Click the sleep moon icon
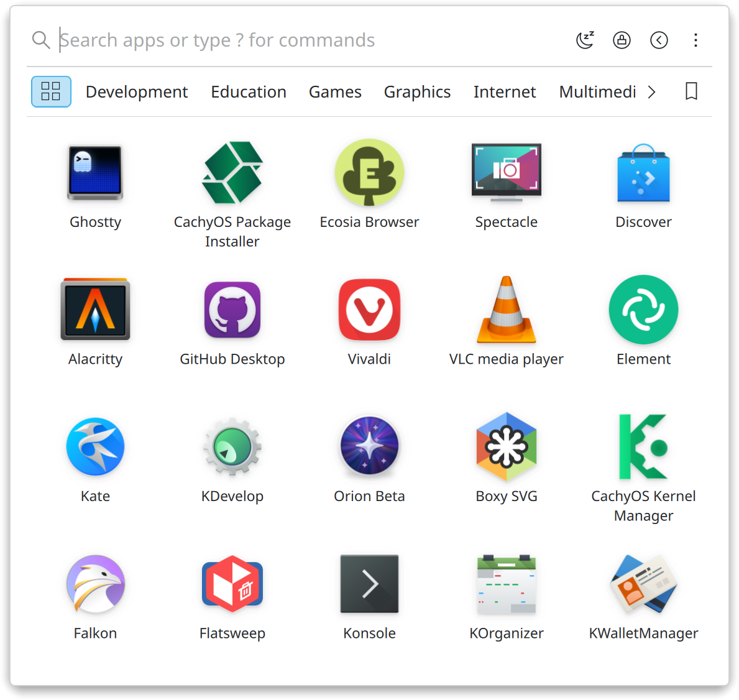The image size is (739, 700). [x=585, y=40]
